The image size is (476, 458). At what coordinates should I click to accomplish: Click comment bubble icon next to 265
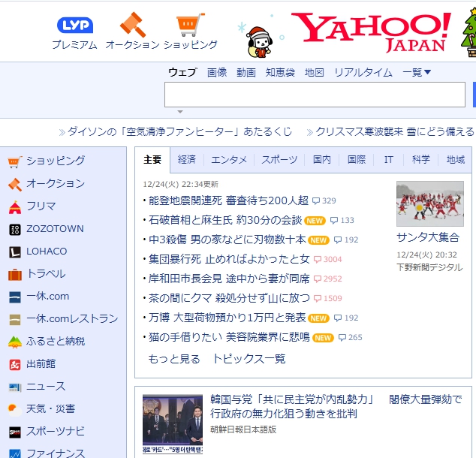tap(342, 338)
